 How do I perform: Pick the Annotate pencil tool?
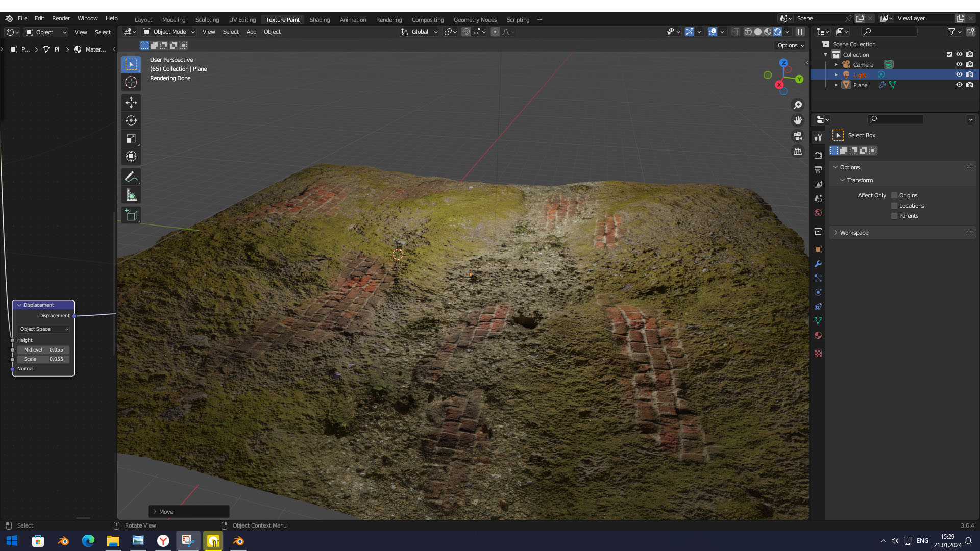tap(131, 177)
